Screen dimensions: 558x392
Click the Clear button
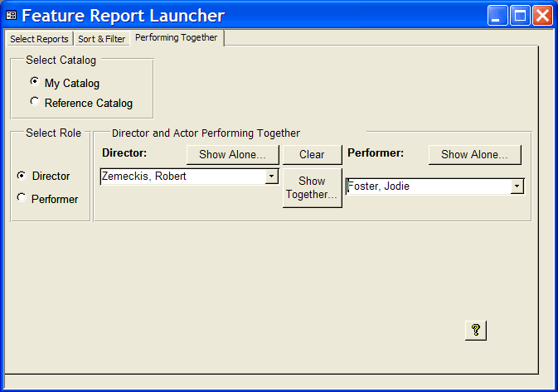pyautogui.click(x=312, y=154)
